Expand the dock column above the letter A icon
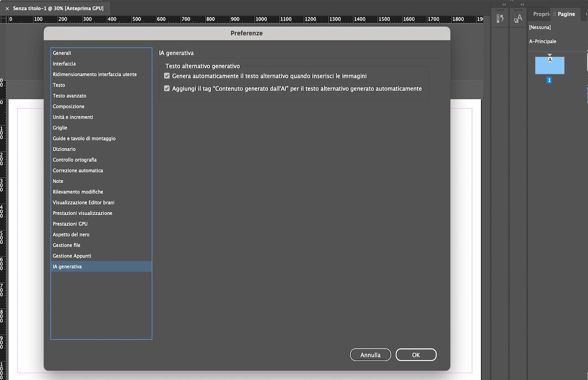This screenshot has width=588, height=380. coord(522,5)
